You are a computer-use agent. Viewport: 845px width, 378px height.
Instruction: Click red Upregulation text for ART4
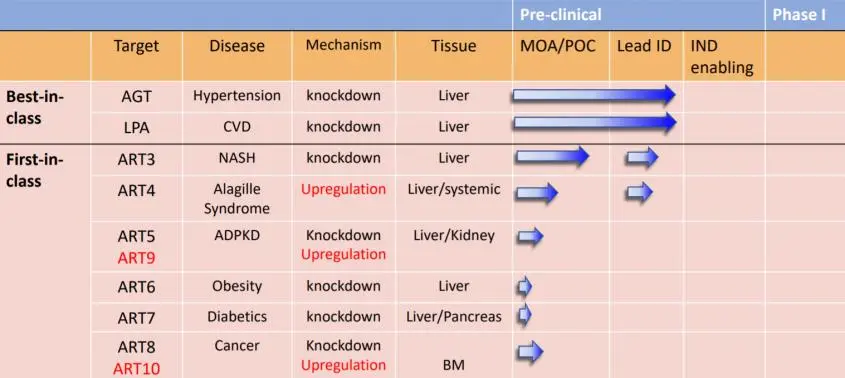[343, 189]
